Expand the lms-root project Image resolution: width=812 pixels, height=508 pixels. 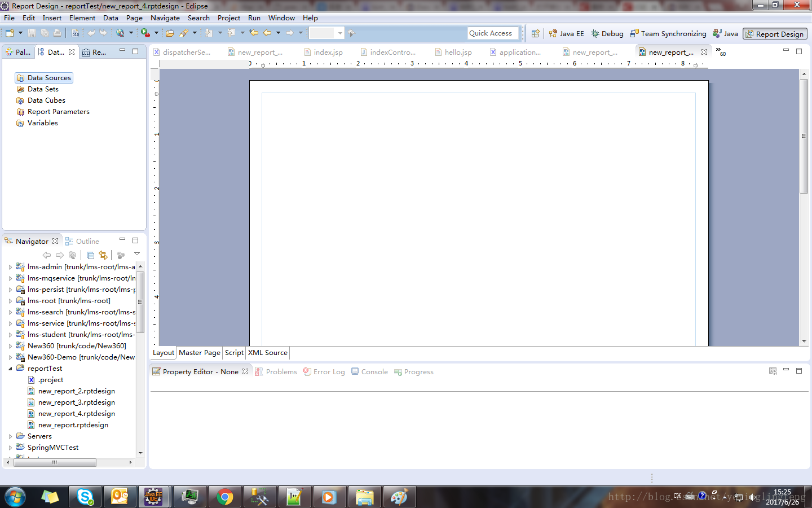(x=10, y=301)
